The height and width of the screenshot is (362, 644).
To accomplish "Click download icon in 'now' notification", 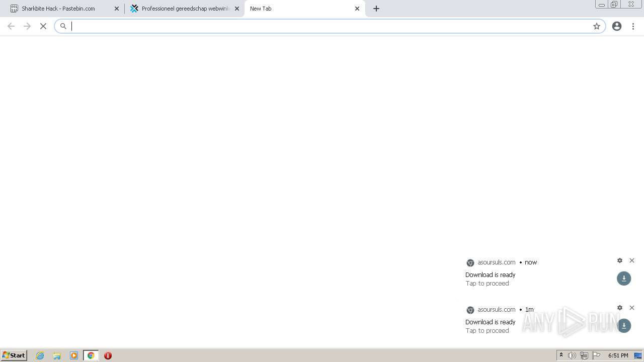I will (x=624, y=278).
